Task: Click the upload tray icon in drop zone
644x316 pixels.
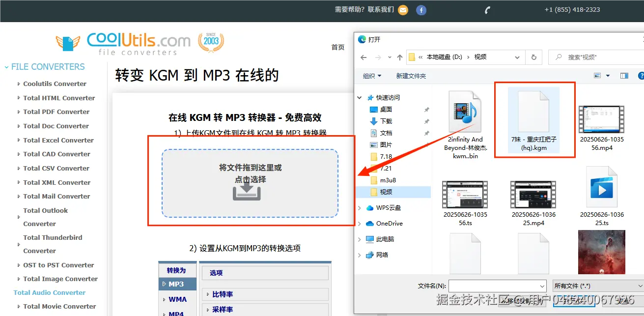Action: click(247, 192)
